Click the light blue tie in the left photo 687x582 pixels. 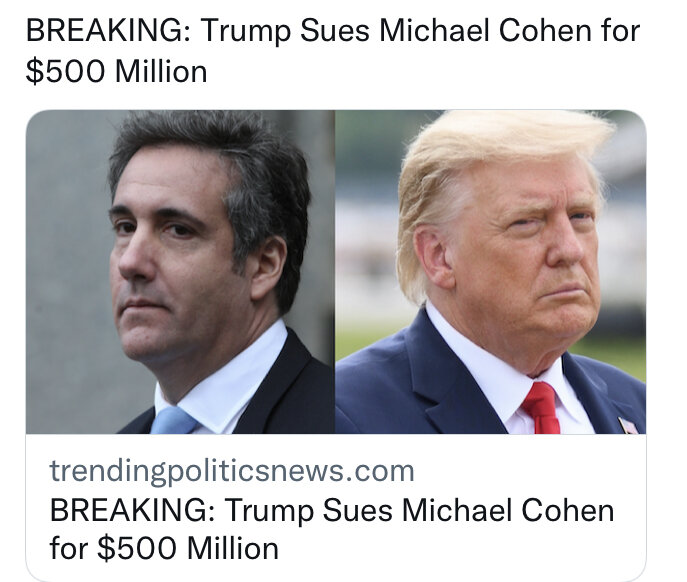(173, 421)
